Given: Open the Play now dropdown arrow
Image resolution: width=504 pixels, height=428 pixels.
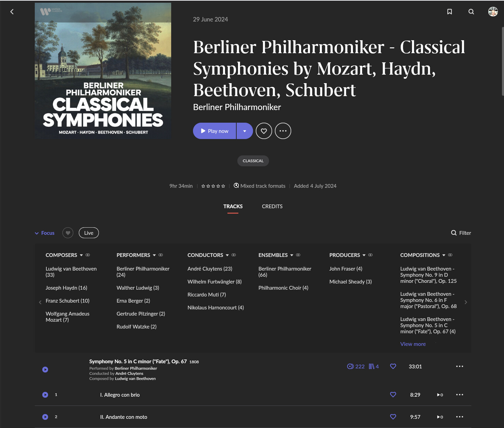Looking at the screenshot, I should point(244,131).
